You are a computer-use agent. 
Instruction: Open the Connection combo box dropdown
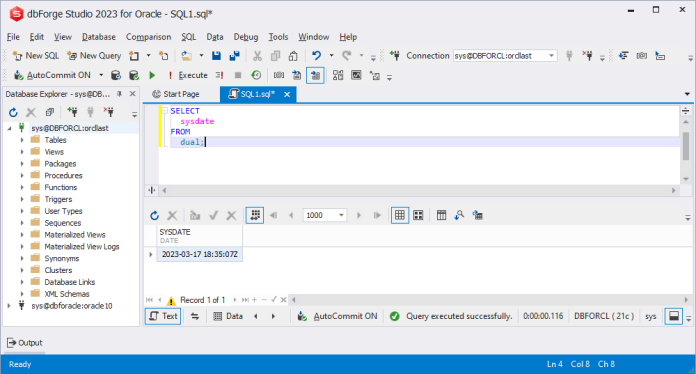click(x=551, y=56)
